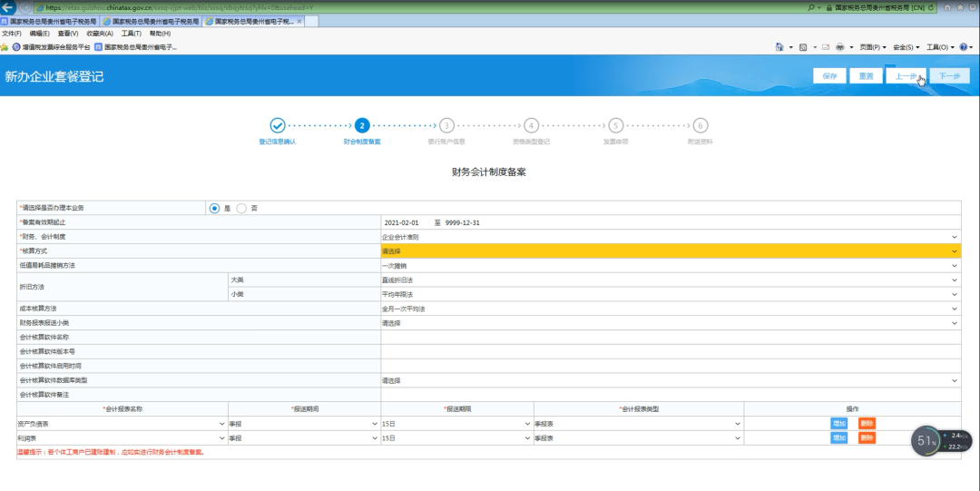Open the 帮助(H) menu
The image size is (980, 491).
pyautogui.click(x=160, y=34)
